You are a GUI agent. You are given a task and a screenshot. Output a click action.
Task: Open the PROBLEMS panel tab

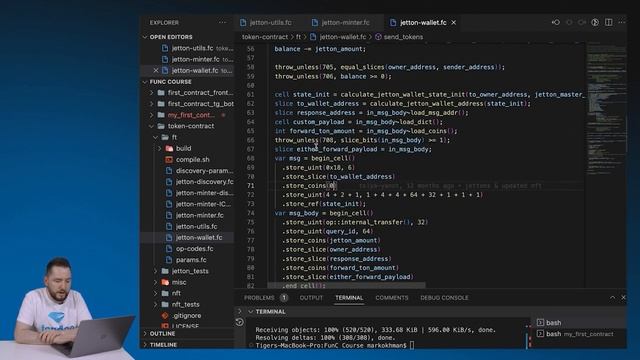259,298
